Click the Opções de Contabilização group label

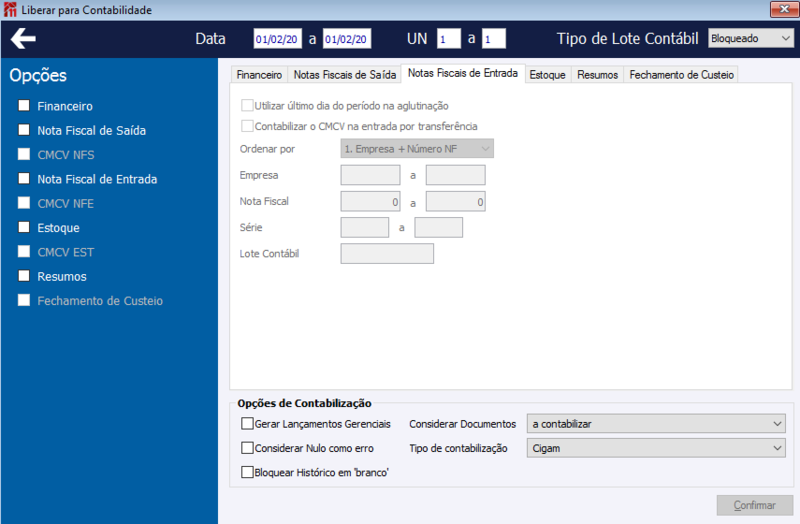pos(305,403)
